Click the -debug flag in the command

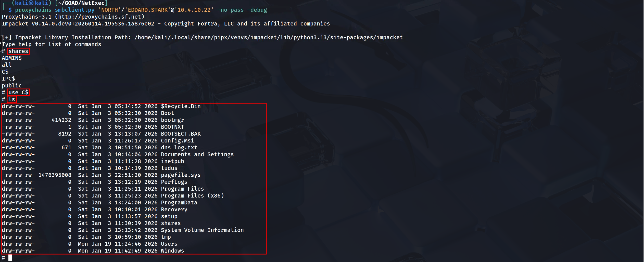pos(257,10)
